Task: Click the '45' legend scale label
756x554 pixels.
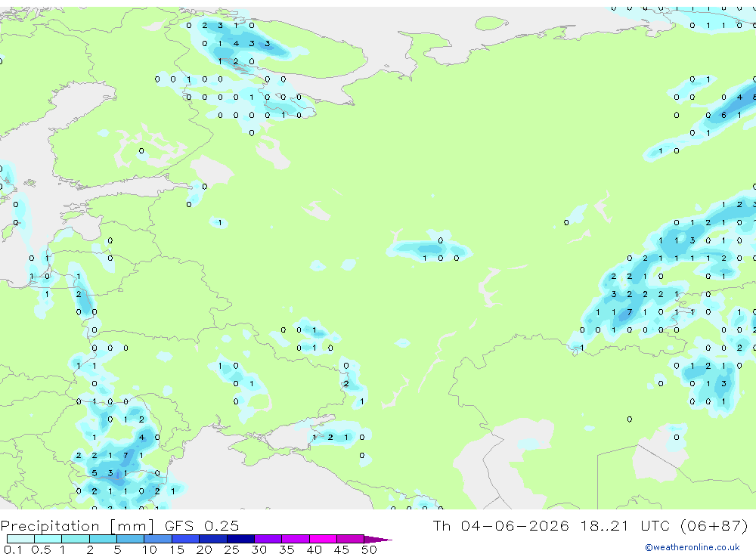Action: click(342, 549)
